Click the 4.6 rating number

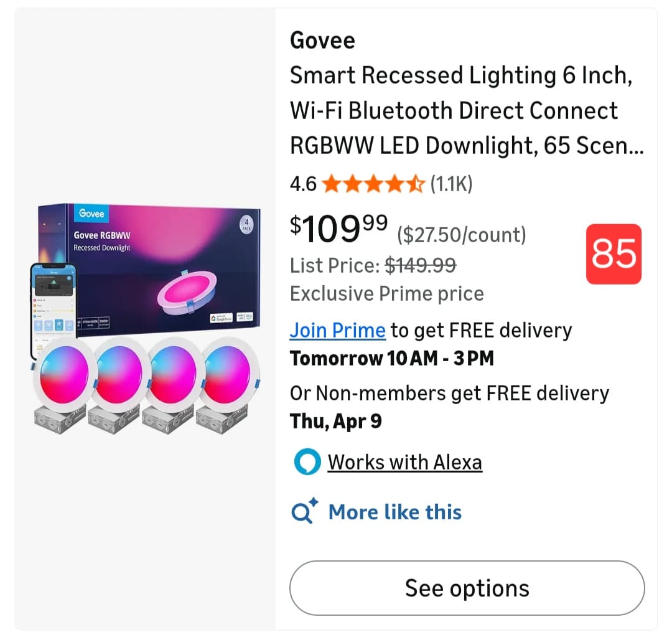point(303,184)
